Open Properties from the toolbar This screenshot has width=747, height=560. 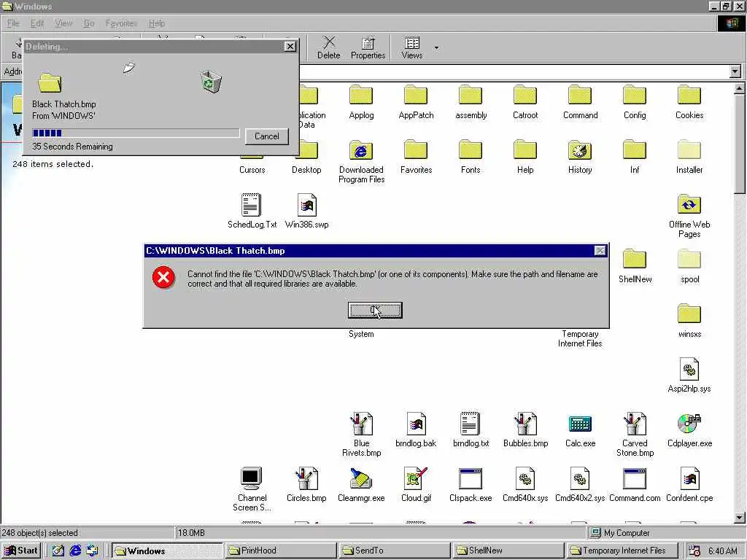pyautogui.click(x=368, y=47)
